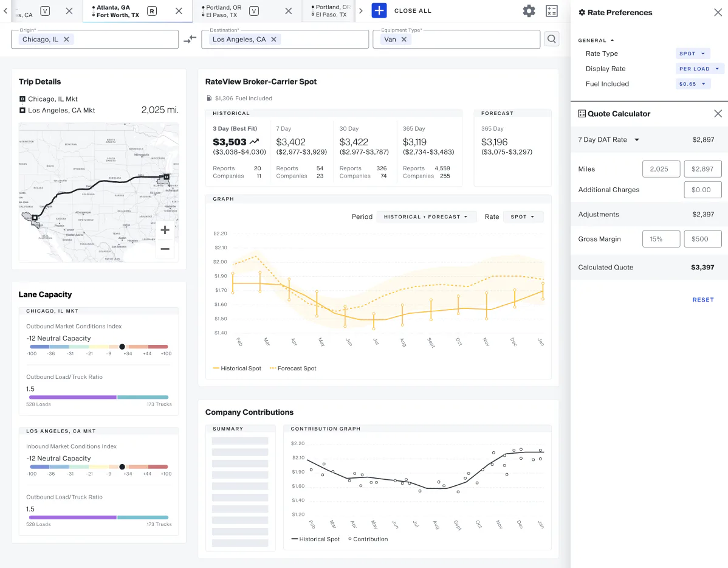Open the settings gear icon
The width and height of the screenshot is (728, 568).
529,11
